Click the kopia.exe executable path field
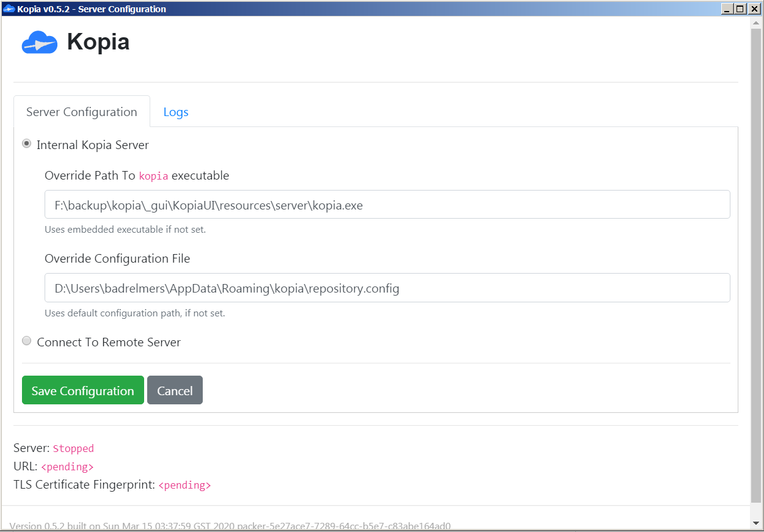Image resolution: width=764 pixels, height=532 pixels. [x=387, y=205]
